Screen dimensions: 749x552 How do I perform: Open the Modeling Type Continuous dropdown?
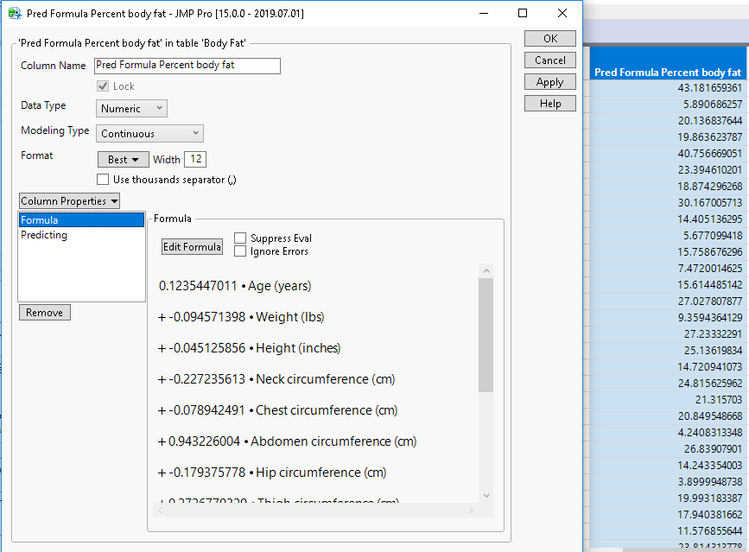150,134
